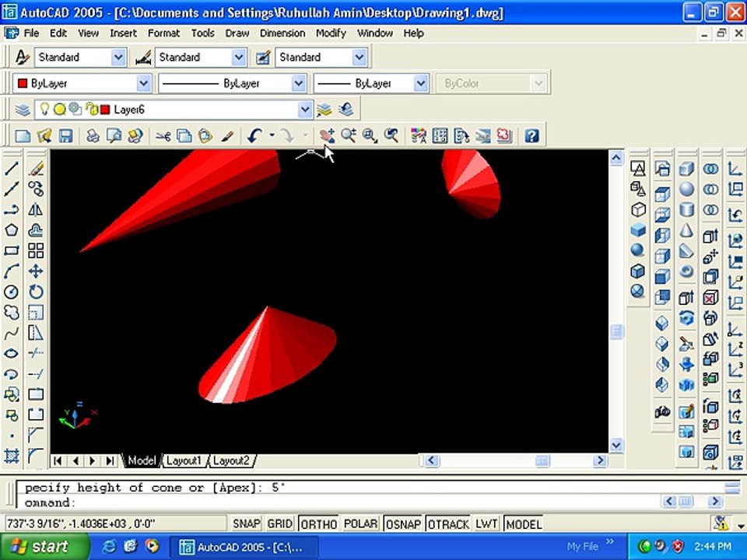Toggle MODEL/paper space button
The width and height of the screenshot is (747, 560).
[x=524, y=523]
